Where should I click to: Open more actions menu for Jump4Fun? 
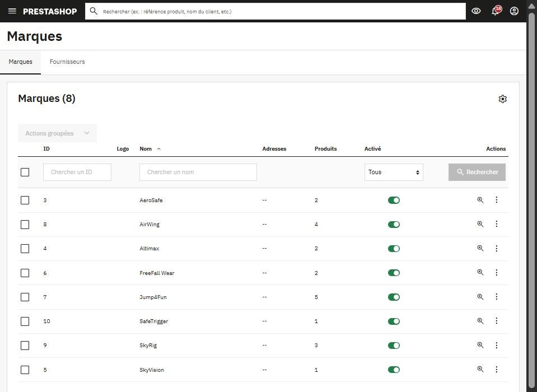click(x=497, y=296)
